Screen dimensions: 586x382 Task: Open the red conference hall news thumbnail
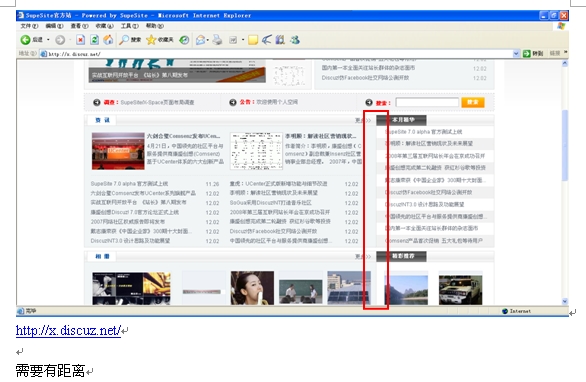(118, 151)
